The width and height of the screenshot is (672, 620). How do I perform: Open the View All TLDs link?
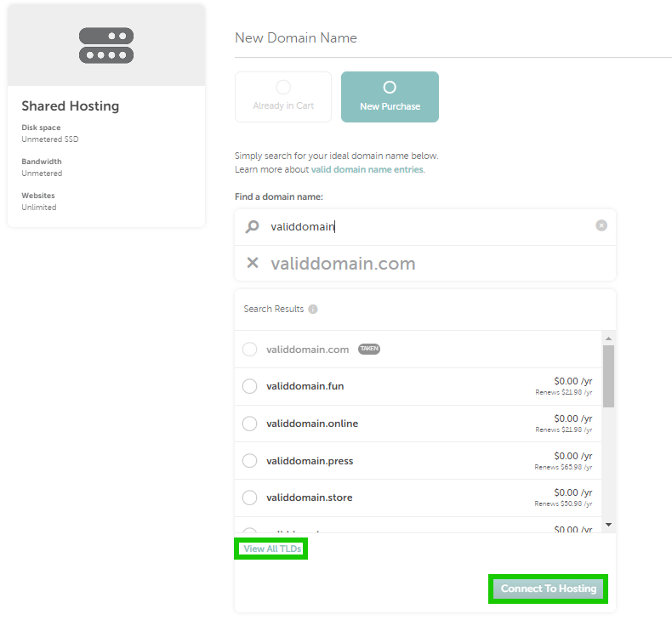point(272,549)
